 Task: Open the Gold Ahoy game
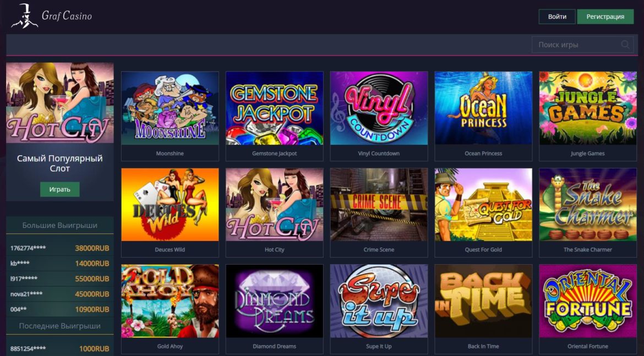tap(170, 301)
